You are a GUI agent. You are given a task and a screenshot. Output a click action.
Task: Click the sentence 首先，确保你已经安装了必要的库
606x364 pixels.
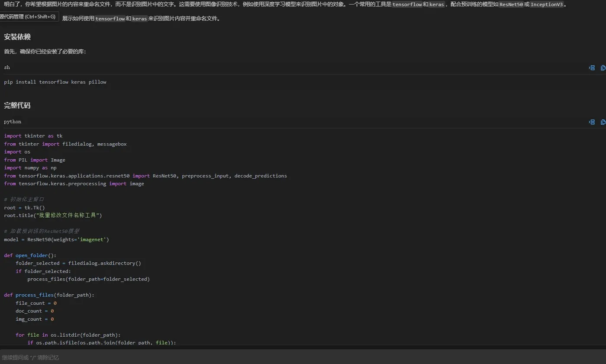click(x=45, y=52)
